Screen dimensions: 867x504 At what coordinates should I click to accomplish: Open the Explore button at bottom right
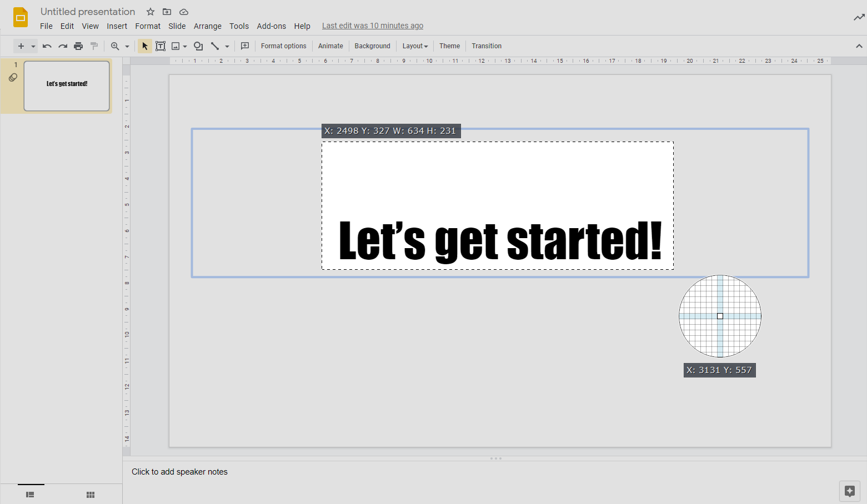pyautogui.click(x=849, y=491)
